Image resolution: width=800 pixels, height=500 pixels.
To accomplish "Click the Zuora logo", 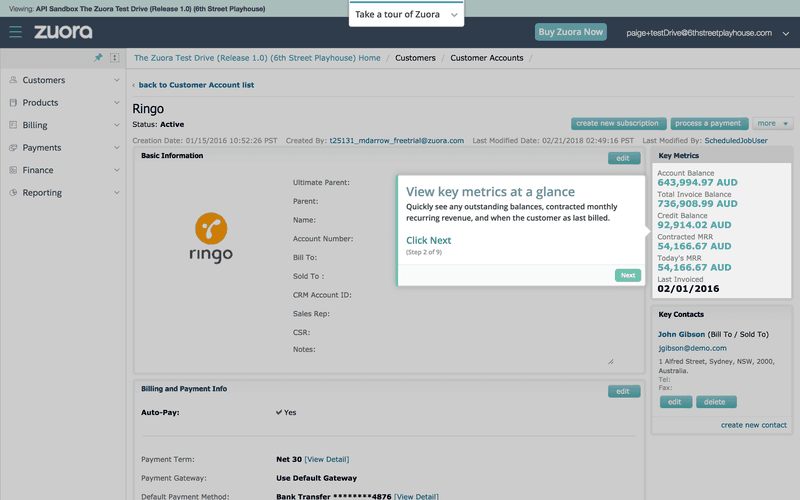I will (x=63, y=32).
